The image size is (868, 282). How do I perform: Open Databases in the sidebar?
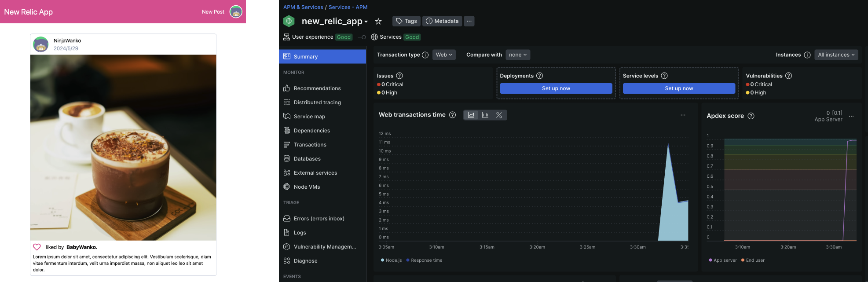pyautogui.click(x=322, y=159)
